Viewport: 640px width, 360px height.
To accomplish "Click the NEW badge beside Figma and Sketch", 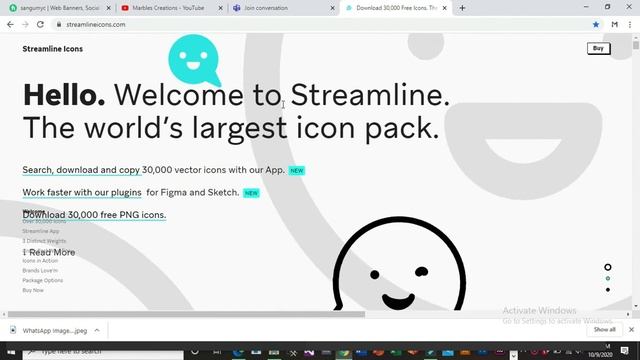I will pos(251,193).
